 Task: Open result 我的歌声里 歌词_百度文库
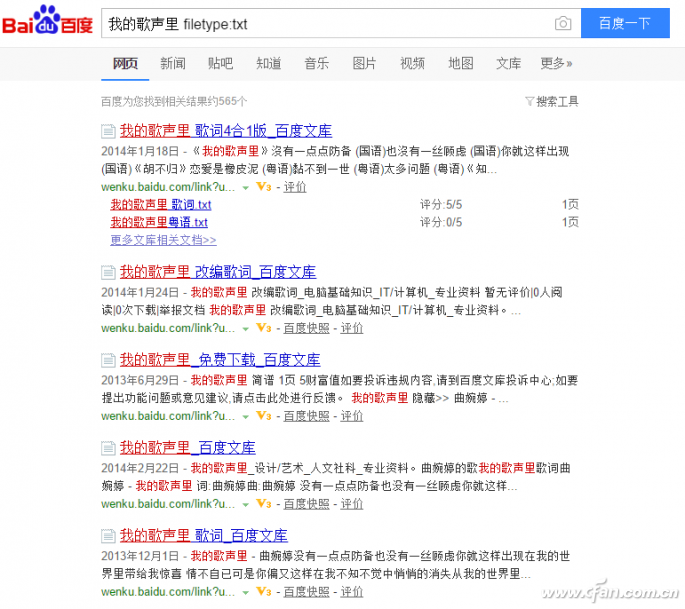point(204,536)
